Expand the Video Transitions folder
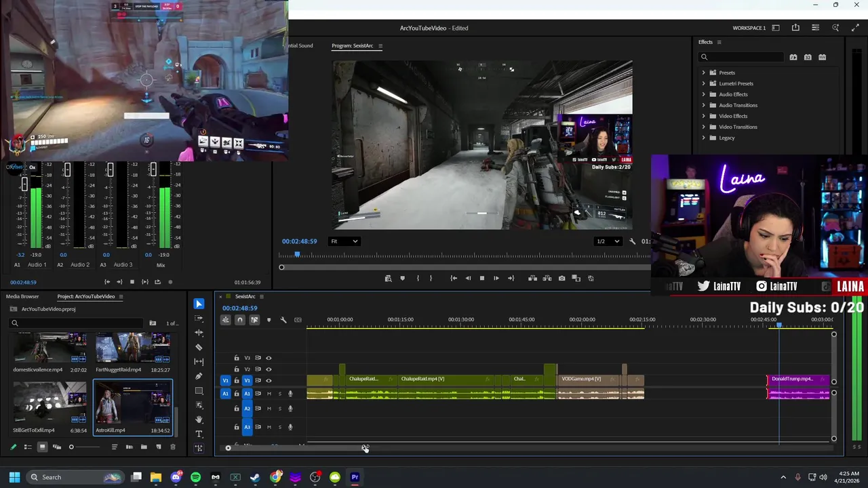This screenshot has width=868, height=488. 703,127
